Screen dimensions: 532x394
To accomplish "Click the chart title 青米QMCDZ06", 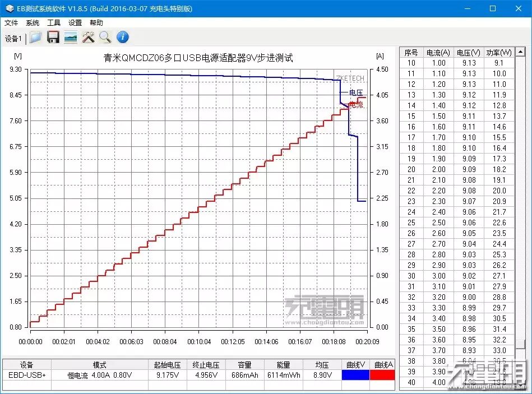I will pos(198,58).
